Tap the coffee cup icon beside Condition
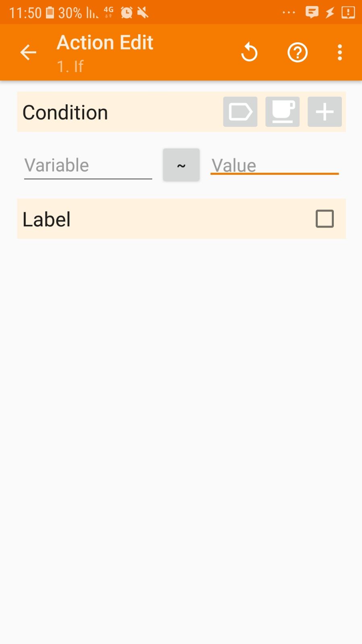 [x=282, y=112]
